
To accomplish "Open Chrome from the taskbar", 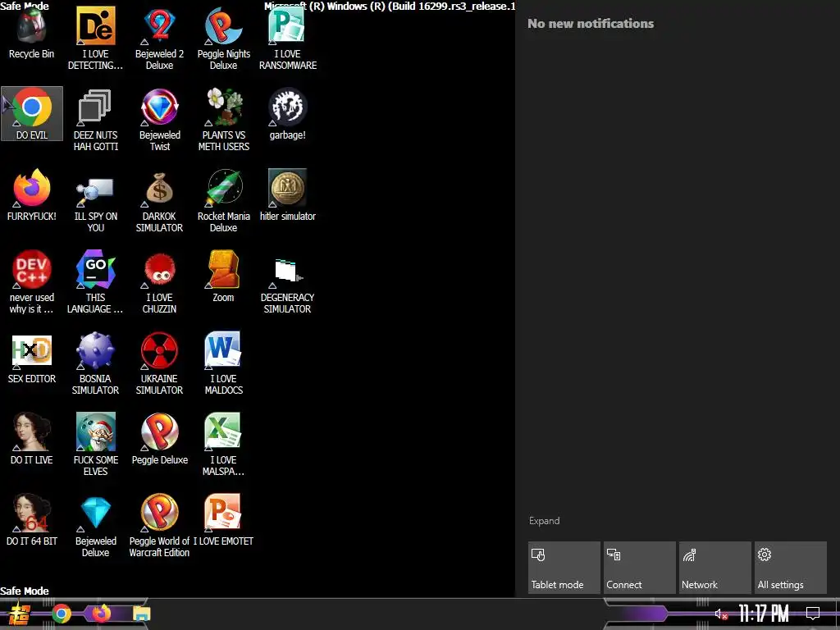I will tap(62, 614).
